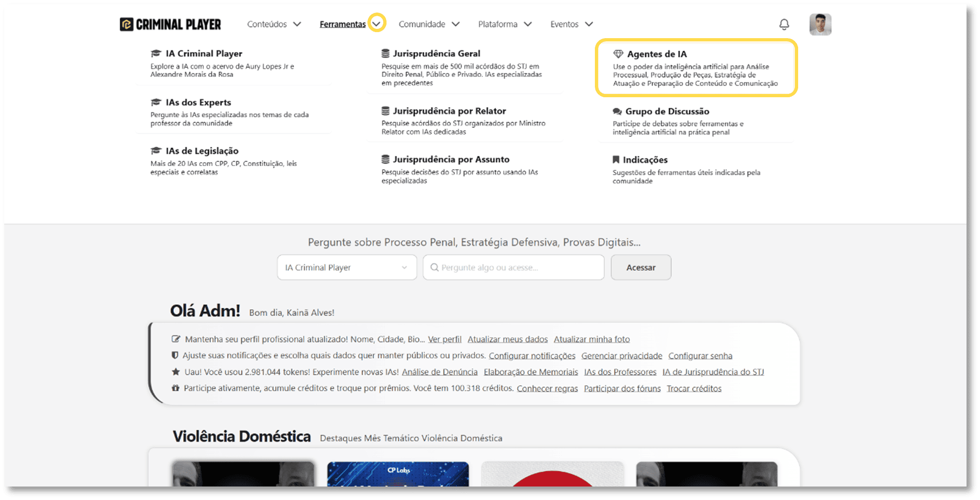
Task: Click the gift icon beside the credits message
Action: click(x=175, y=388)
